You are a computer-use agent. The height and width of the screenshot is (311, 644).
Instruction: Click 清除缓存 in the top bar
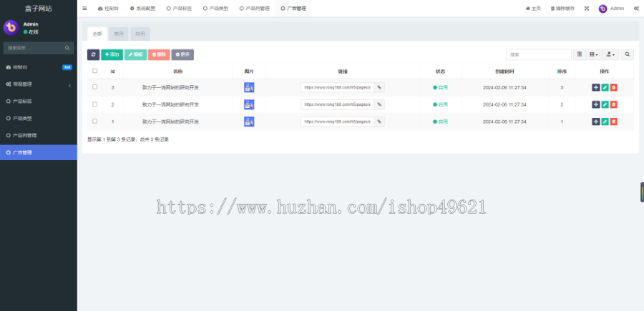click(562, 8)
